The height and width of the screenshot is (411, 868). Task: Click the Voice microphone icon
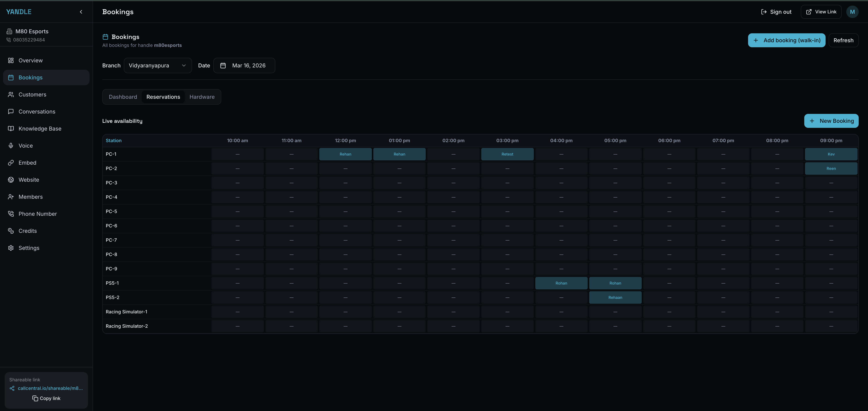click(x=11, y=145)
